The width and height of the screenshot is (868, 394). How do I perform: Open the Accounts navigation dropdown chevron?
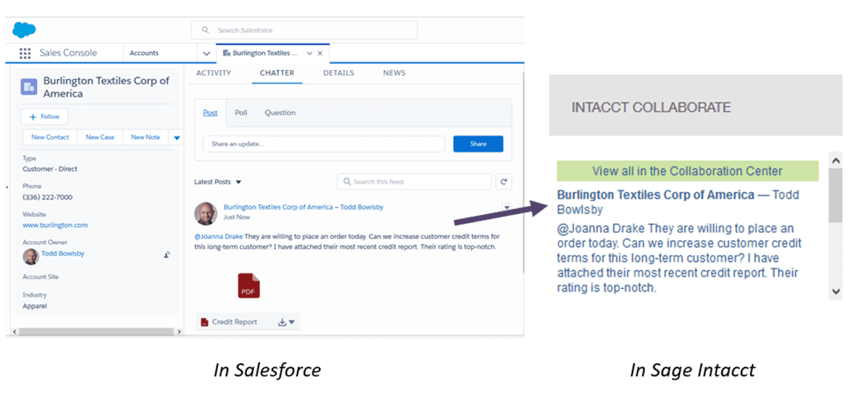point(206,54)
